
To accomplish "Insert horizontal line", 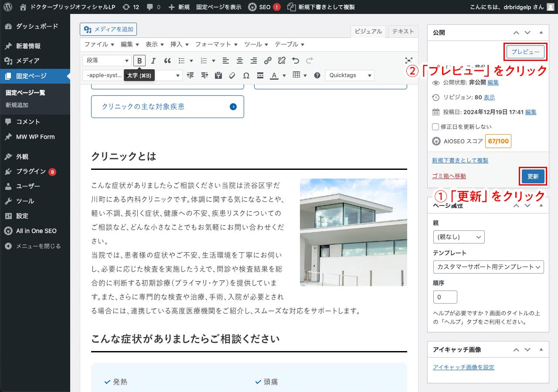I will 260,75.
